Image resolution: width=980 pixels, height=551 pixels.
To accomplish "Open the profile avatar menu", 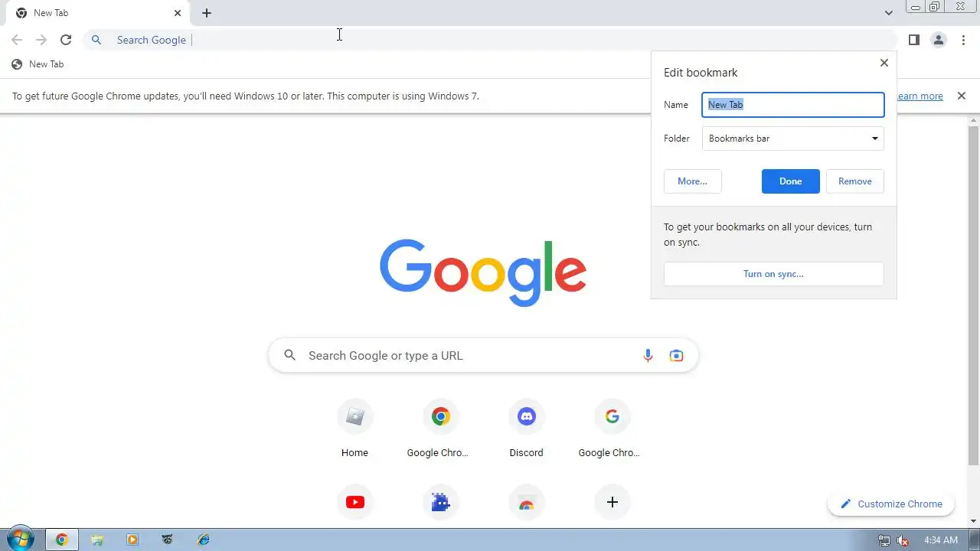I will 938,40.
